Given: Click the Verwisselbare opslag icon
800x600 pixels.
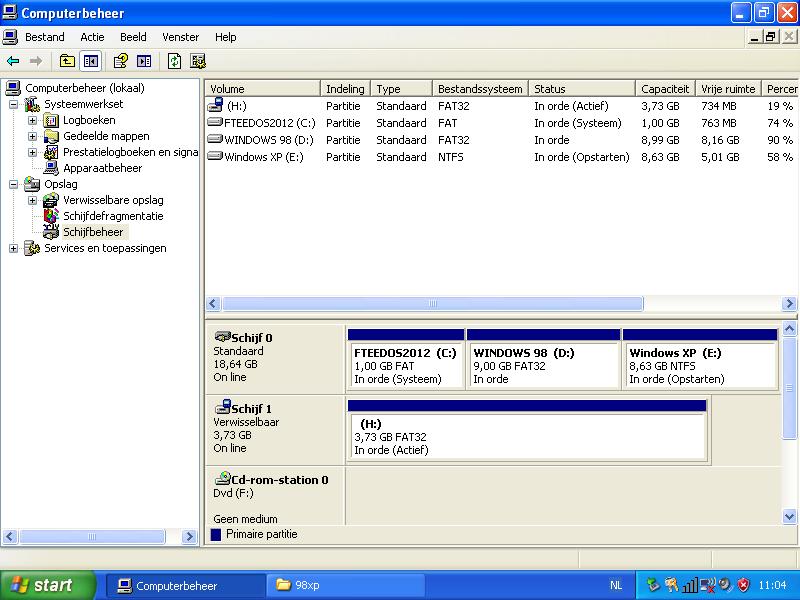Looking at the screenshot, I should pos(51,200).
